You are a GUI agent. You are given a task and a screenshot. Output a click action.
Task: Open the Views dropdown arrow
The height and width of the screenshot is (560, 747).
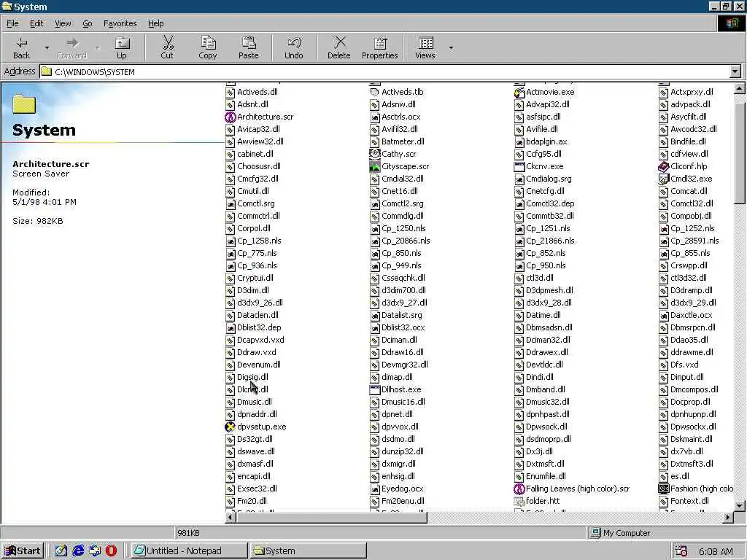pyautogui.click(x=451, y=47)
